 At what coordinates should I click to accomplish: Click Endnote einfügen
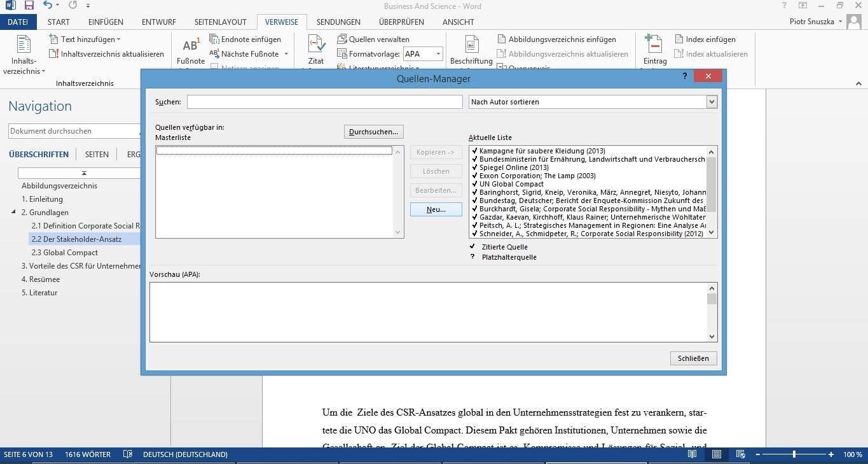[x=245, y=39]
